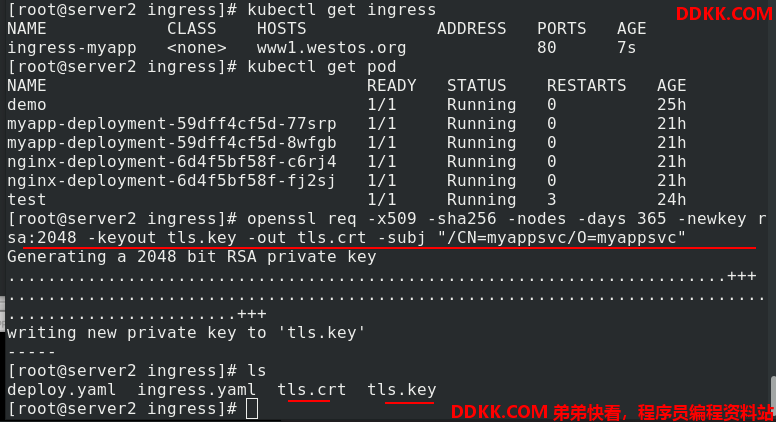The image size is (776, 422).
Task: Click the restart count 3 for test pod
Action: point(552,200)
